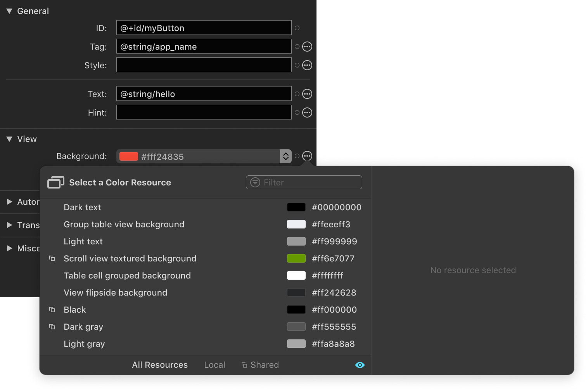Click the resource indicator circle next to ID
The image size is (588, 391).
(297, 28)
